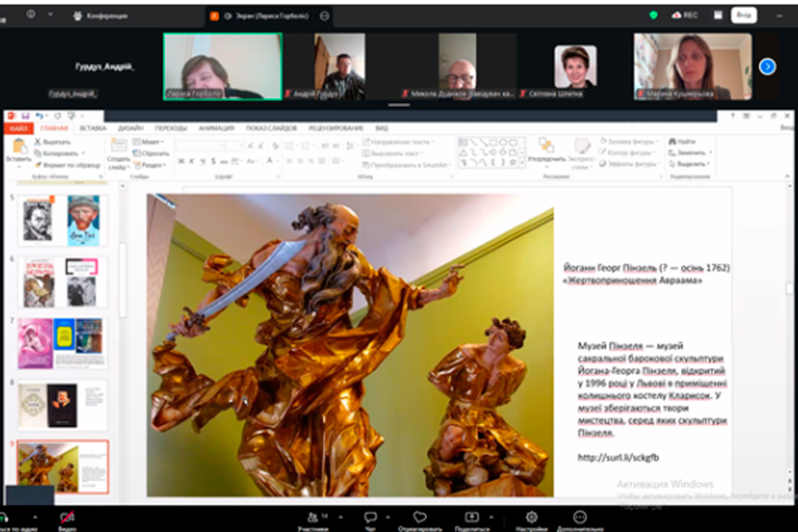Viewport: 798px width, 532px height.
Task: Toggle Italic formatting
Action: [192, 161]
